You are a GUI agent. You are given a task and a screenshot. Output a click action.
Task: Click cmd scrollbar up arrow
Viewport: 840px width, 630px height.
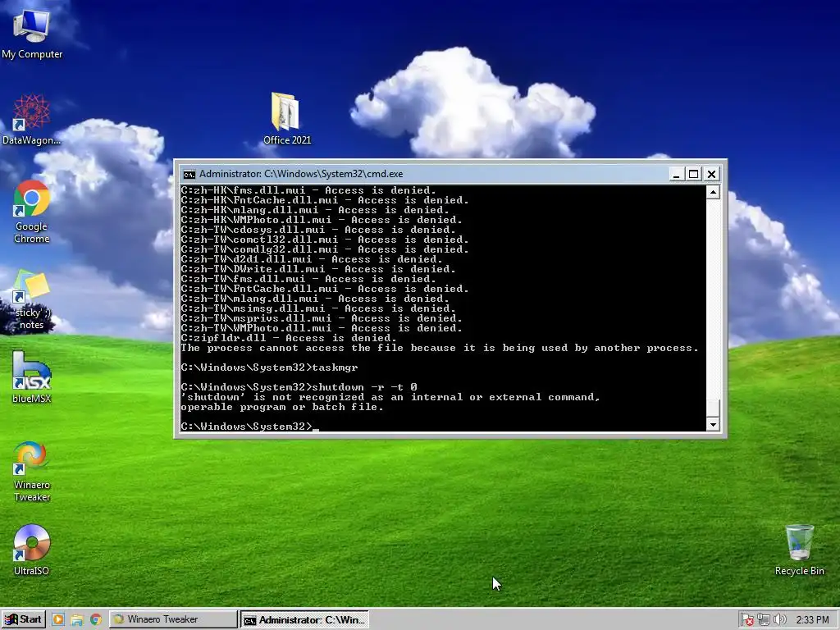coord(713,192)
